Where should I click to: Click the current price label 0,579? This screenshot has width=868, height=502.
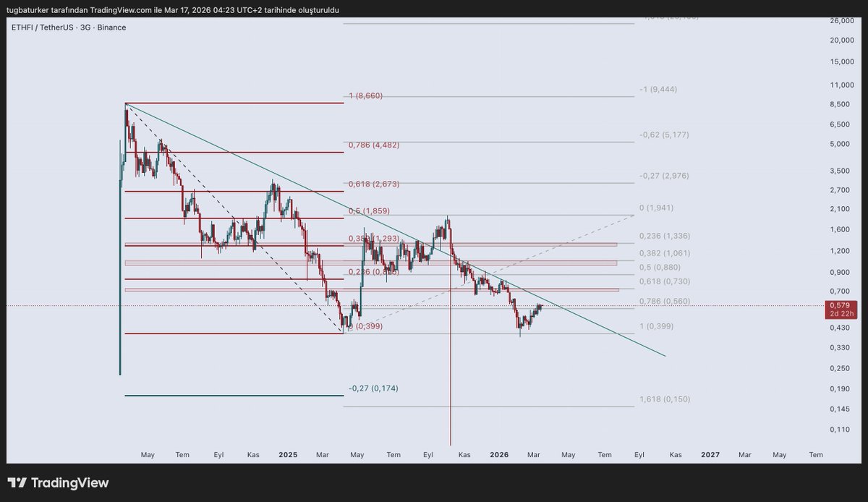(x=840, y=306)
